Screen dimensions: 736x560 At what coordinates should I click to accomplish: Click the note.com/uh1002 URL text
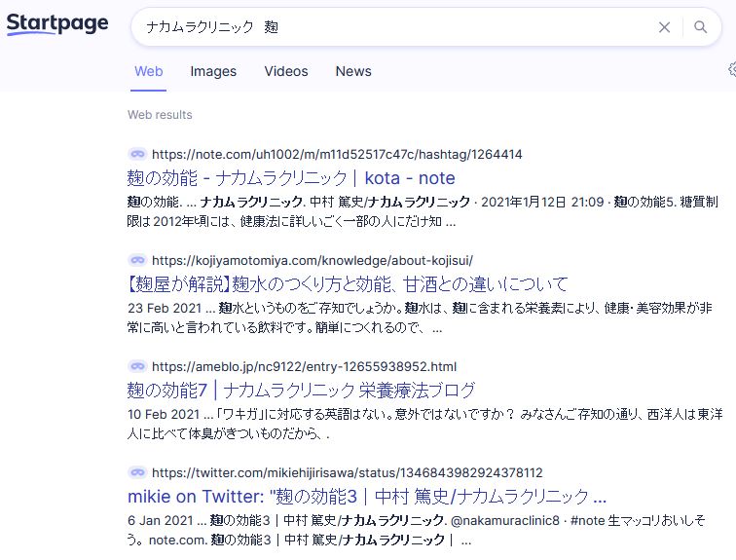click(x=337, y=154)
